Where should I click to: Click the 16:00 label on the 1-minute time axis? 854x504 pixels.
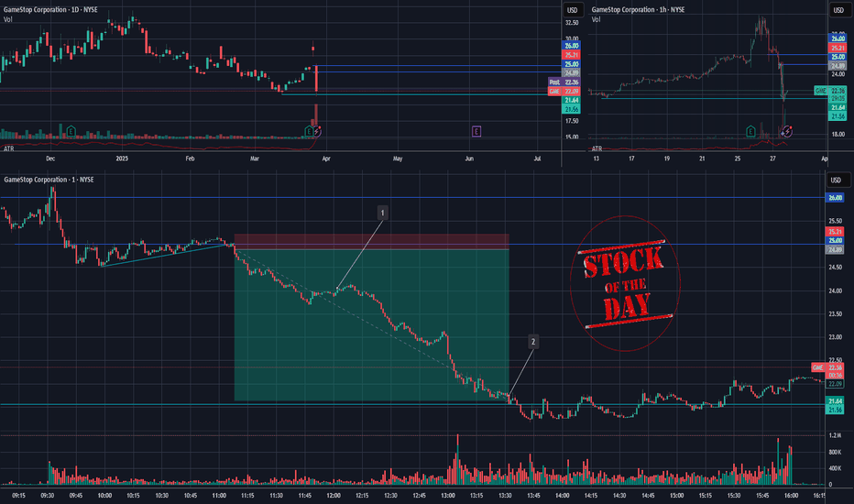791,495
